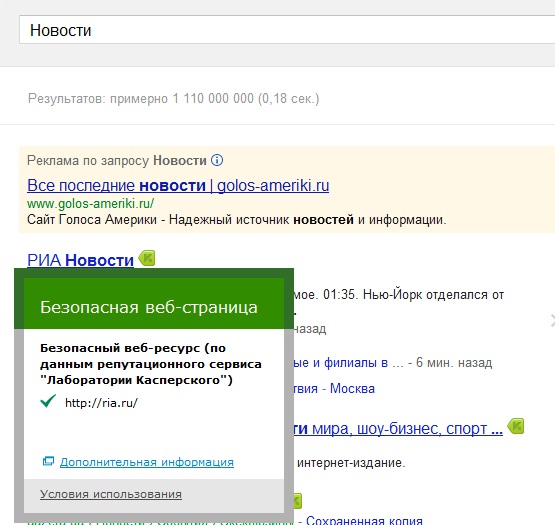Screen dimensions: 555x525
Task: Click the филиалы в ... news link
Action: [x=349, y=363]
